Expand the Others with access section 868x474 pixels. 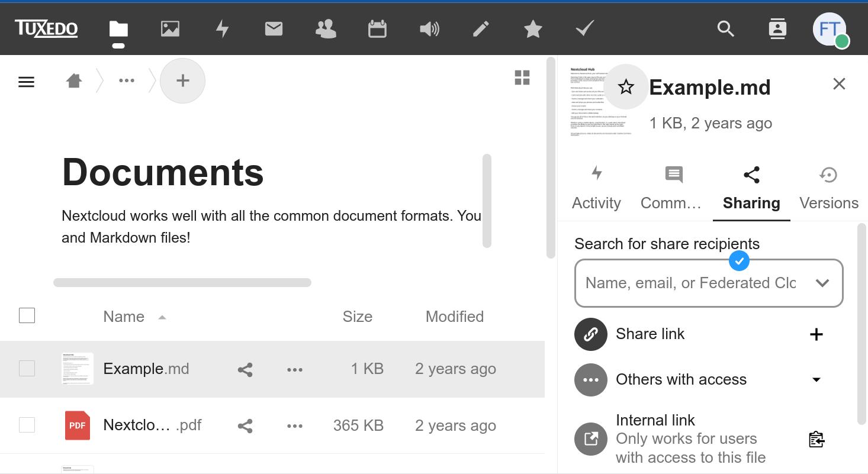[x=816, y=379]
